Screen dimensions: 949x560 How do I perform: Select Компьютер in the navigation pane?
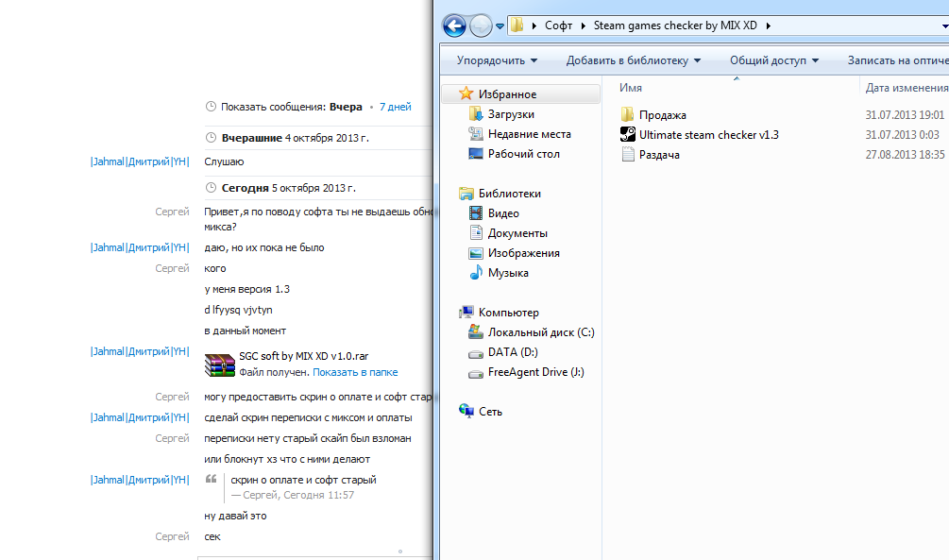[508, 313]
